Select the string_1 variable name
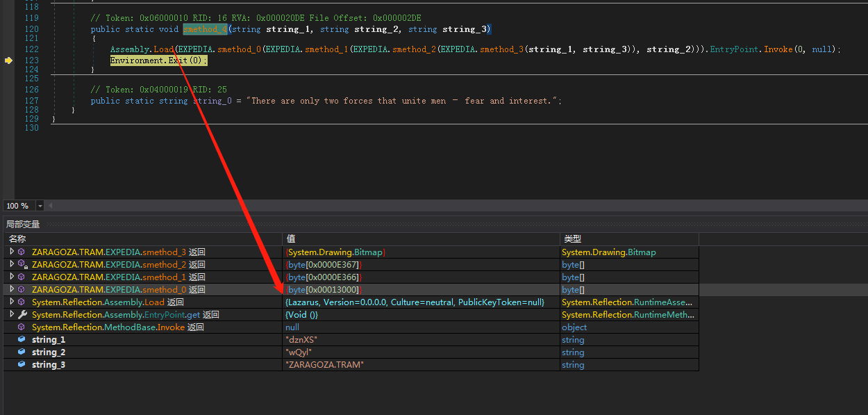Viewport: 868px width, 415px height. pos(49,340)
